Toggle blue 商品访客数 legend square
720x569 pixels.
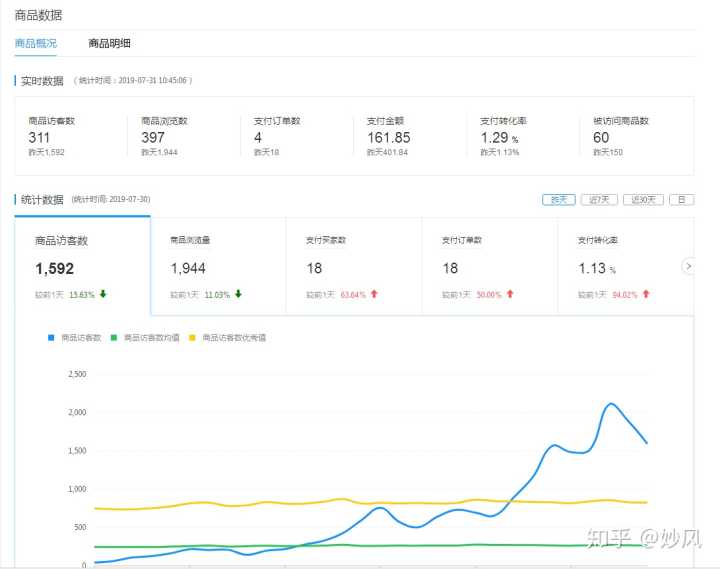51,338
